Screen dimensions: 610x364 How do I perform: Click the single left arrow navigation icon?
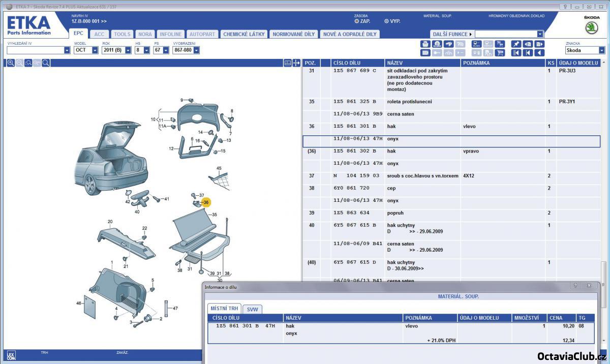coord(539,52)
